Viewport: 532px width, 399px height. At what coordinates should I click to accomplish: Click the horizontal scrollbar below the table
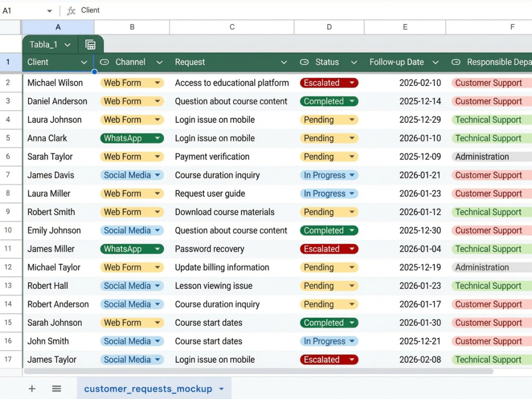coord(258,371)
